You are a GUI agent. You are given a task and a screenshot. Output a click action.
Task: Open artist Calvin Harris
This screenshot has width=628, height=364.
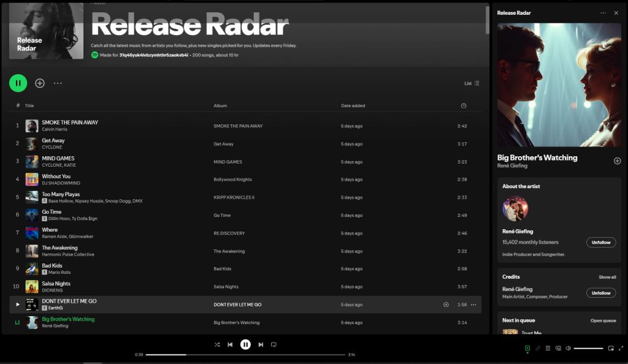click(x=55, y=129)
